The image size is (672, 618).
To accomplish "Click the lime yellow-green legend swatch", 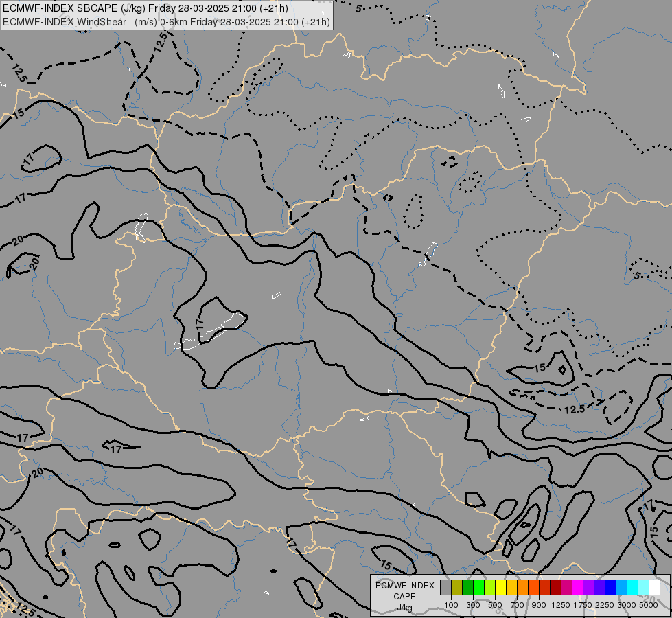I will (490, 588).
